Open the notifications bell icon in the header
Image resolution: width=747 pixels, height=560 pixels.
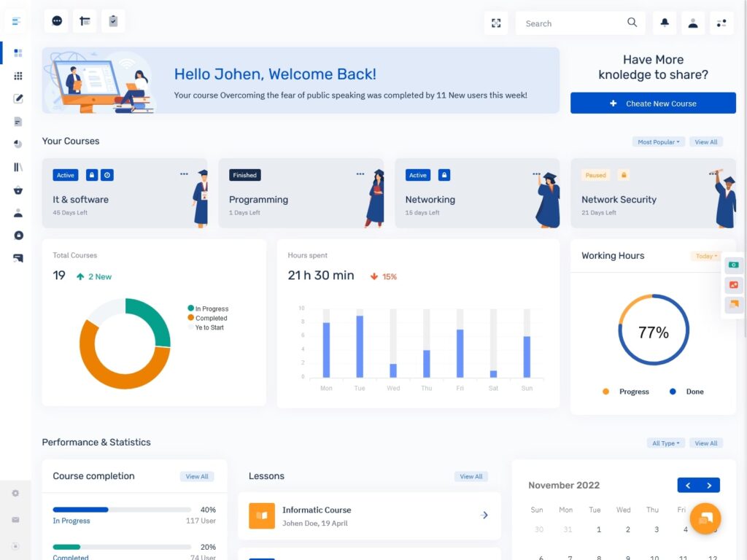pyautogui.click(x=664, y=23)
